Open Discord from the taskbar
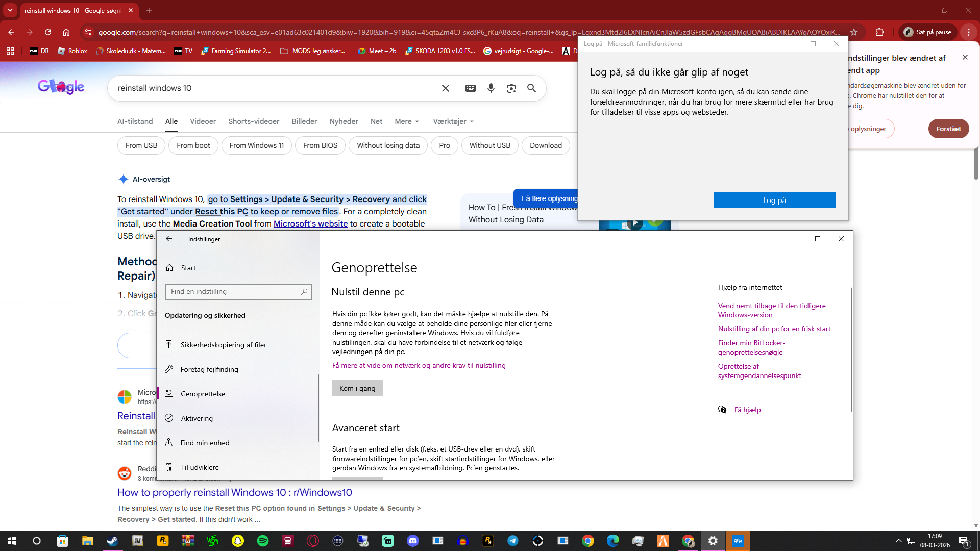 click(x=413, y=541)
